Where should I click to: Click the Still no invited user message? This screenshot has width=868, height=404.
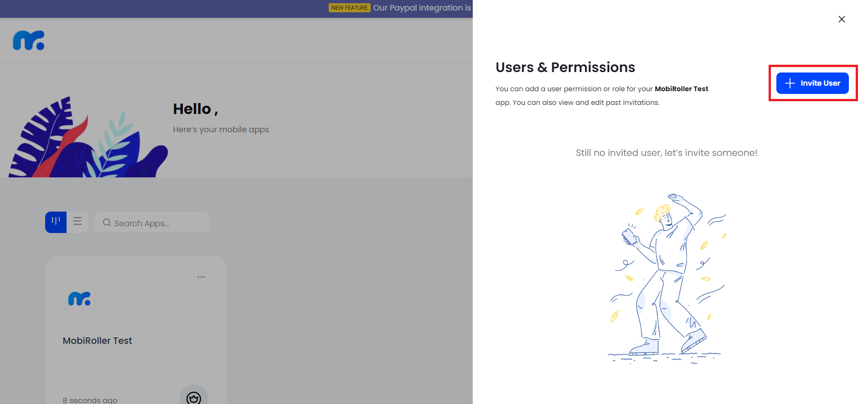point(666,153)
